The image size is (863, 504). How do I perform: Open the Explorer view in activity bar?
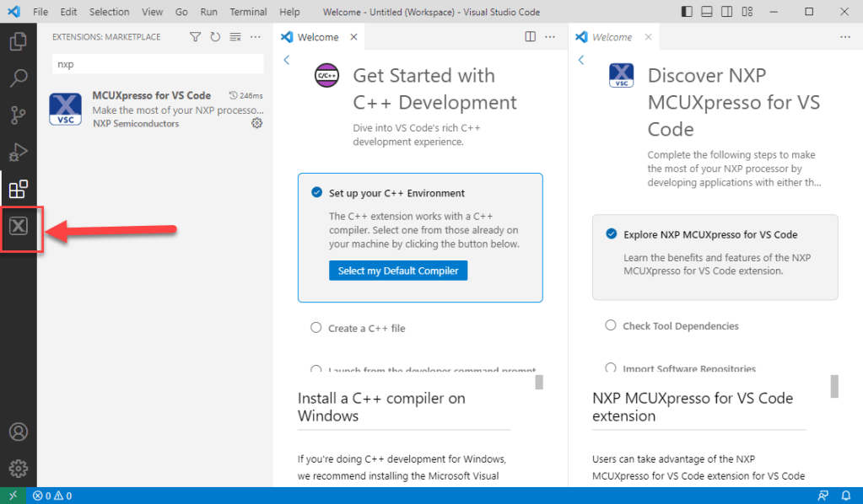18,40
